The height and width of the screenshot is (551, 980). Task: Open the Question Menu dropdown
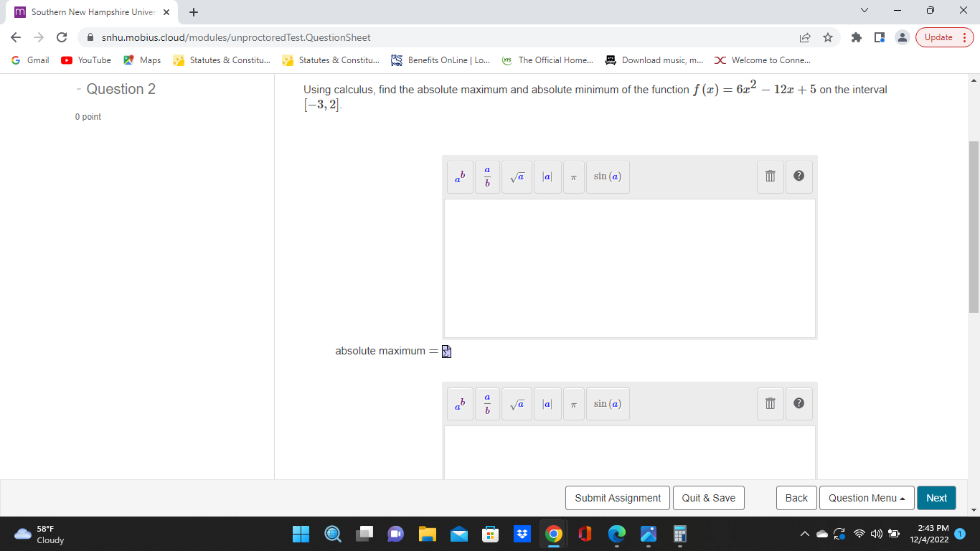point(866,497)
